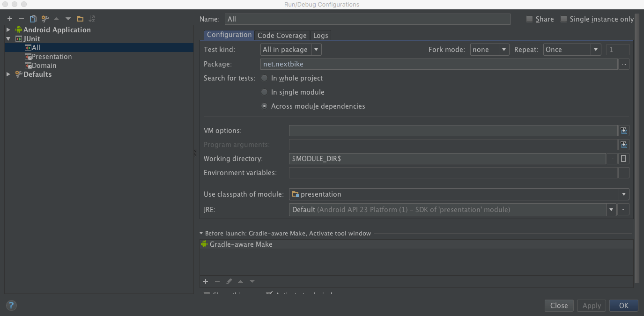This screenshot has width=644, height=316.
Task: Switch to the Code Coverage tab
Action: point(281,35)
